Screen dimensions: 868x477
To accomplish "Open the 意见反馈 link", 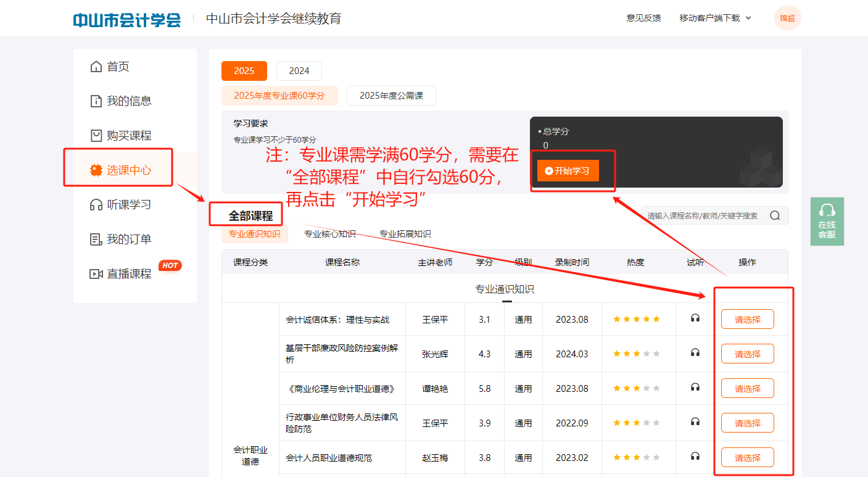I will [643, 18].
